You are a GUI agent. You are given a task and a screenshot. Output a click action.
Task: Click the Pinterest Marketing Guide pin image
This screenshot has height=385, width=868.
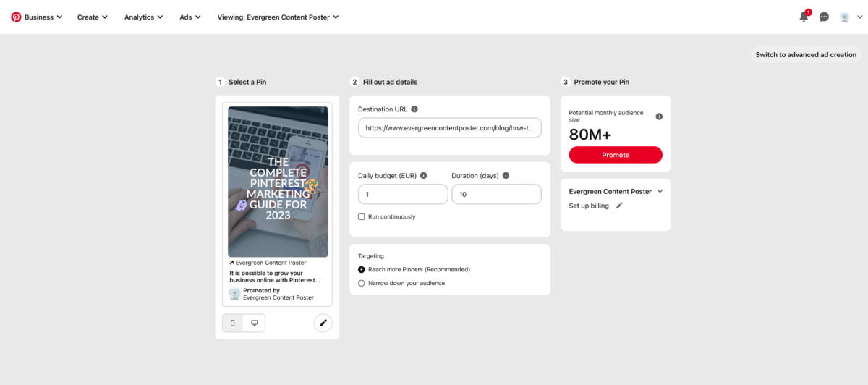coord(278,182)
